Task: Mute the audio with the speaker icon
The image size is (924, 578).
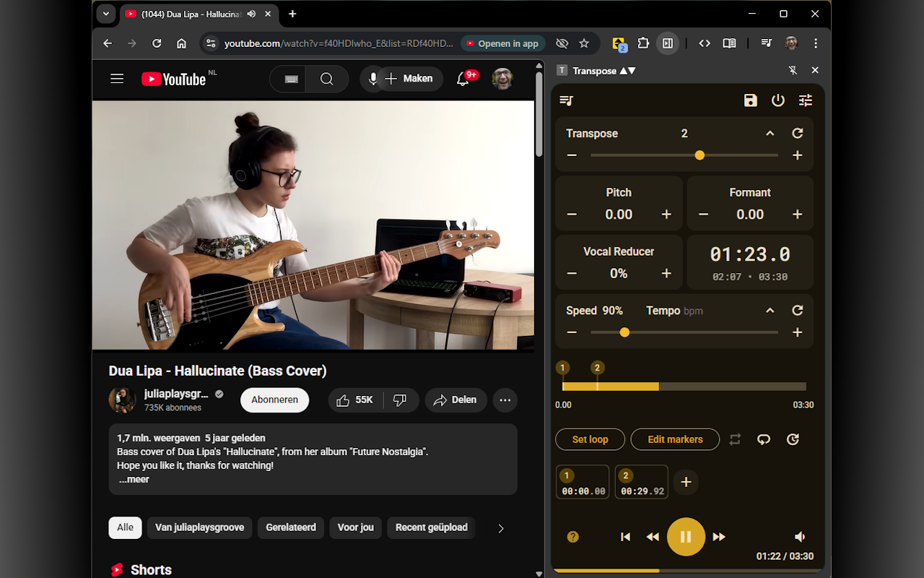Action: click(800, 537)
